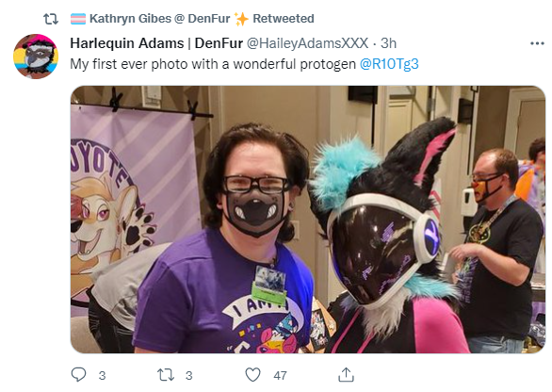The image size is (552, 392).
Task: Click the sparkles emoji beside DenFur
Action: (x=241, y=19)
